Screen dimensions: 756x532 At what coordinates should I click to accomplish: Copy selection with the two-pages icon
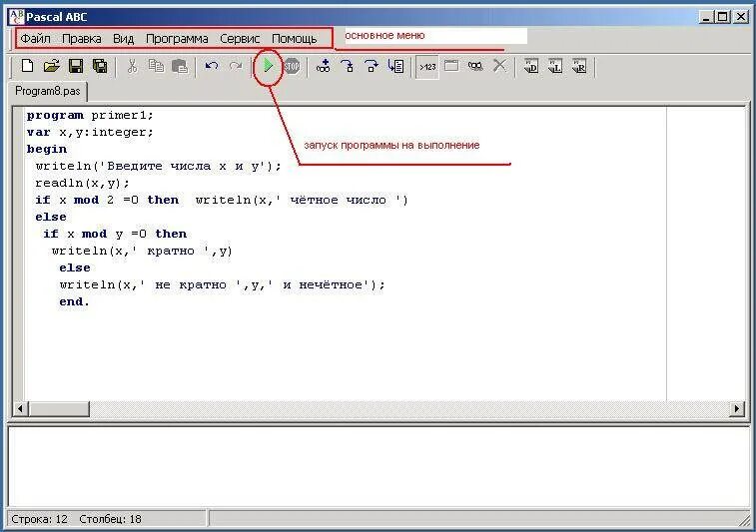pyautogui.click(x=156, y=66)
